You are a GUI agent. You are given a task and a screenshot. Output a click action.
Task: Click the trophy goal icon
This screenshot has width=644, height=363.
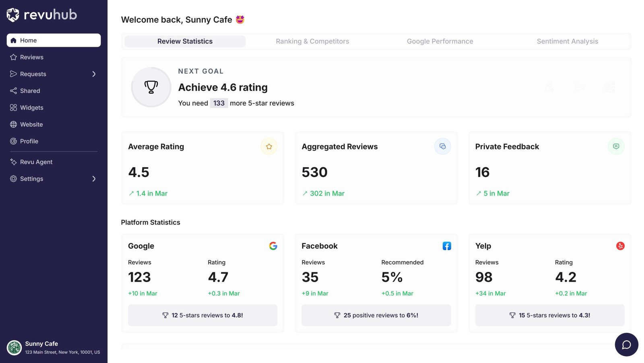151,87
